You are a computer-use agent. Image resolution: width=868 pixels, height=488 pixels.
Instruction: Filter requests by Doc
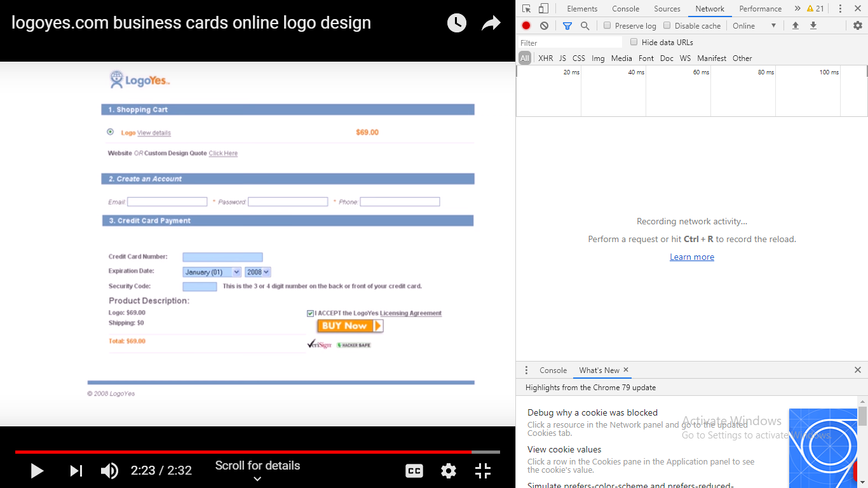tap(667, 58)
